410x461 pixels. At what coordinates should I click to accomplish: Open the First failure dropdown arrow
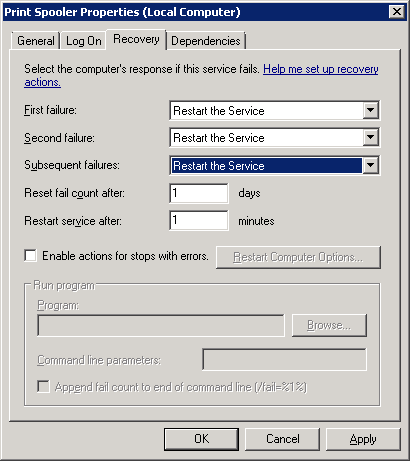point(371,110)
